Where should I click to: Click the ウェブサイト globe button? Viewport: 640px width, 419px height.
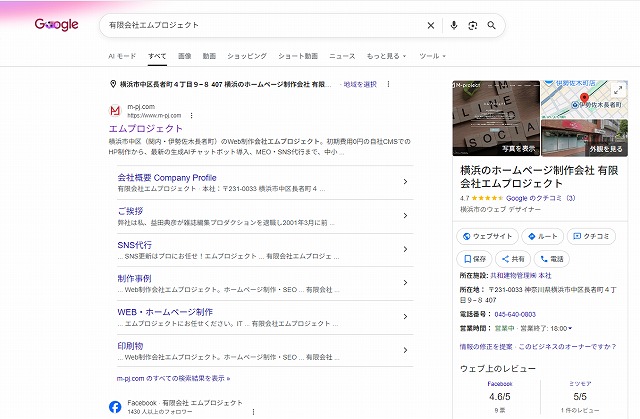[x=487, y=236]
